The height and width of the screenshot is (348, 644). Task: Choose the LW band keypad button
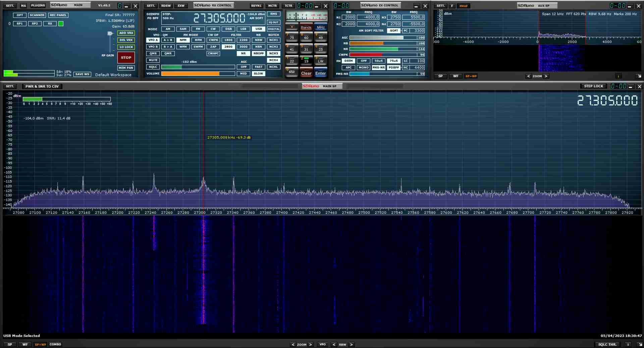click(x=320, y=60)
